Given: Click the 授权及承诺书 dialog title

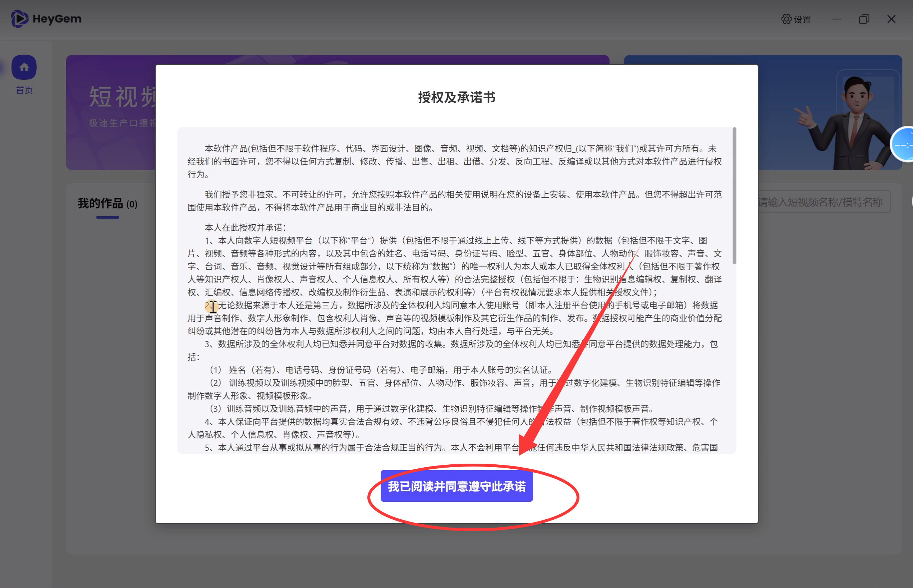Looking at the screenshot, I should coord(456,97).
